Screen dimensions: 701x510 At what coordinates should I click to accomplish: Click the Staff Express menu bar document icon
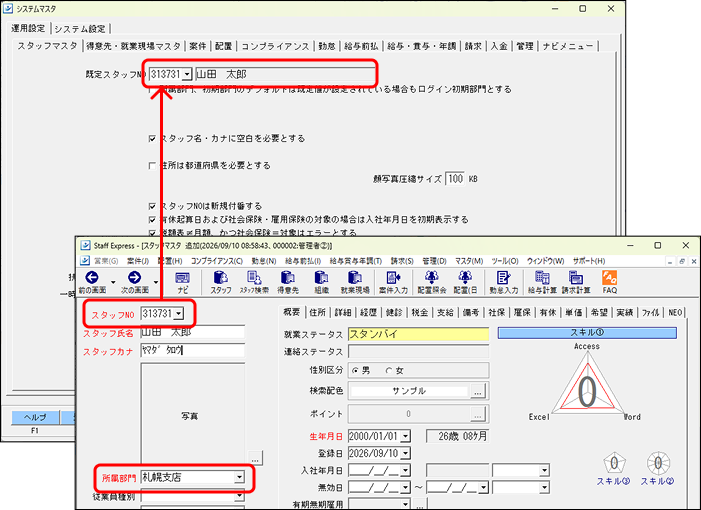[84, 261]
